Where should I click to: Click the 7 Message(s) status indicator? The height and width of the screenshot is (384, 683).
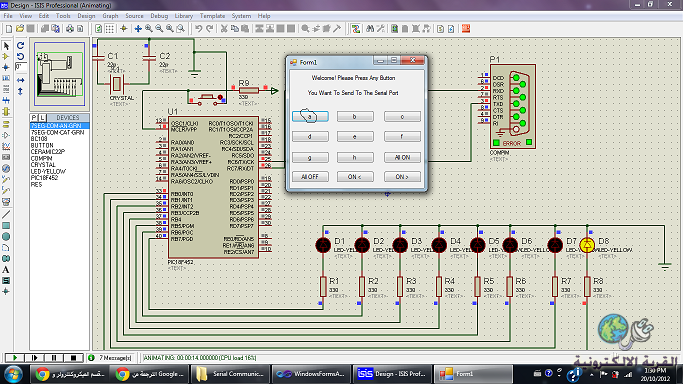(x=111, y=358)
